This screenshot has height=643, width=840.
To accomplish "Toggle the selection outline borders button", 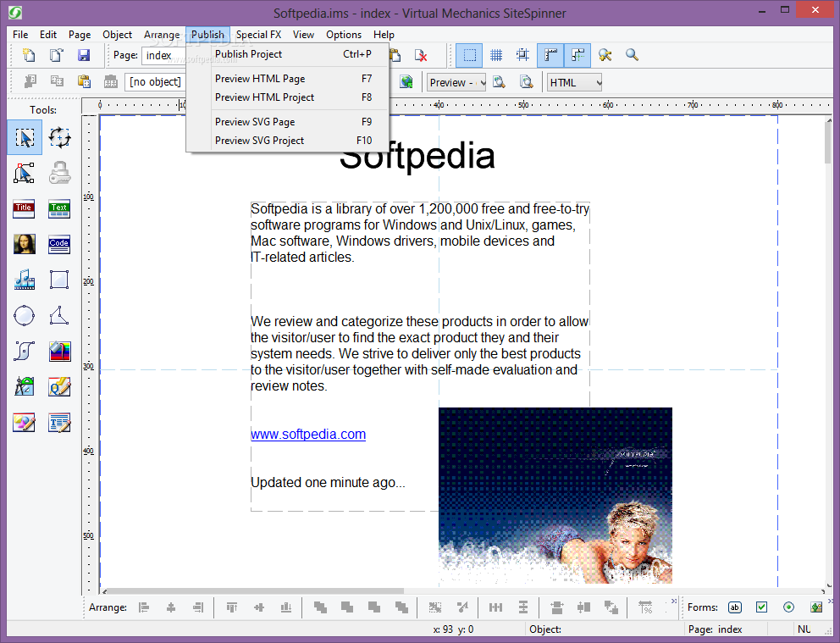I will [469, 55].
